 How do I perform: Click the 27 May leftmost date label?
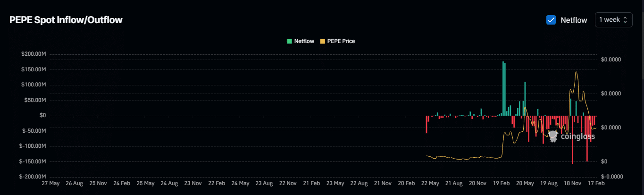50,183
